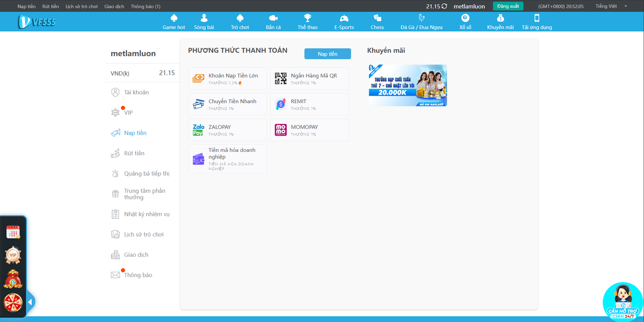
Task: Click the Nạp tiền blue button
Action: 328,54
